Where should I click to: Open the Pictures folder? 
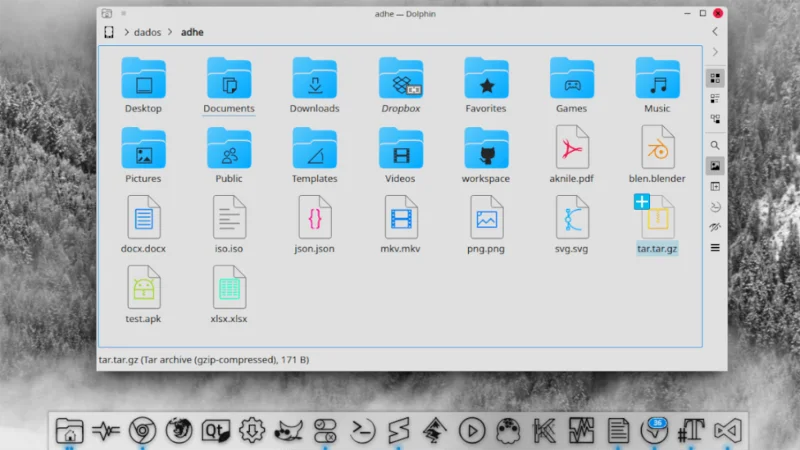click(143, 155)
